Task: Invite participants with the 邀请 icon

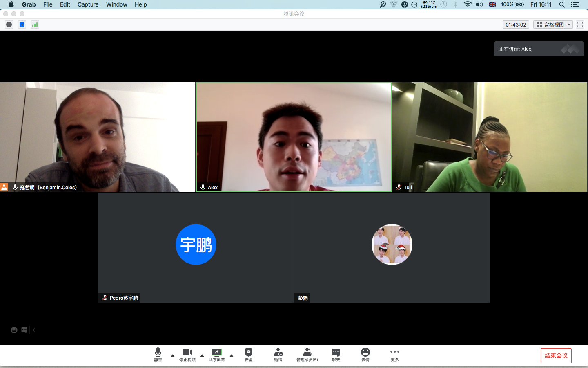Action: pos(278,355)
